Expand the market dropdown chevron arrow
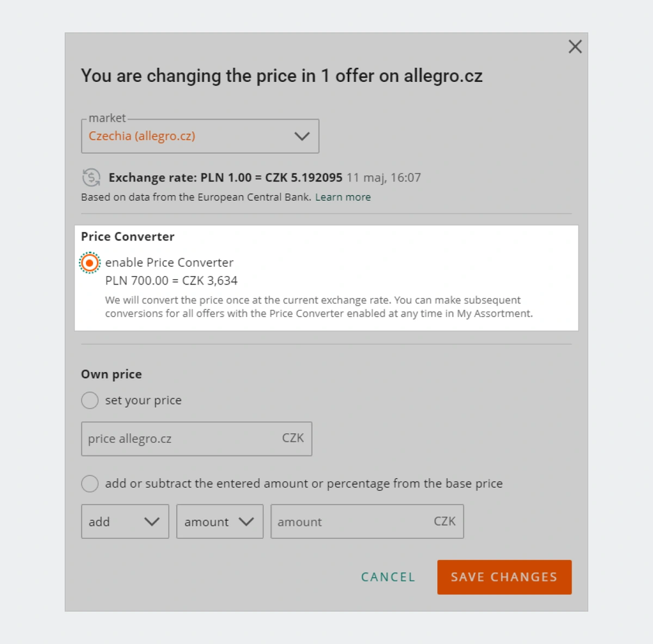The width and height of the screenshot is (653, 644). 302,136
